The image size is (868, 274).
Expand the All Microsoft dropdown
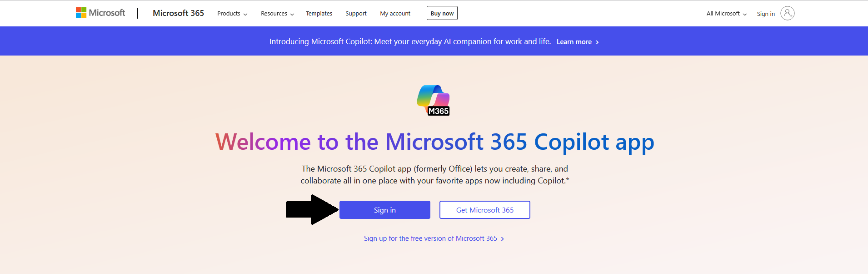pyautogui.click(x=727, y=14)
